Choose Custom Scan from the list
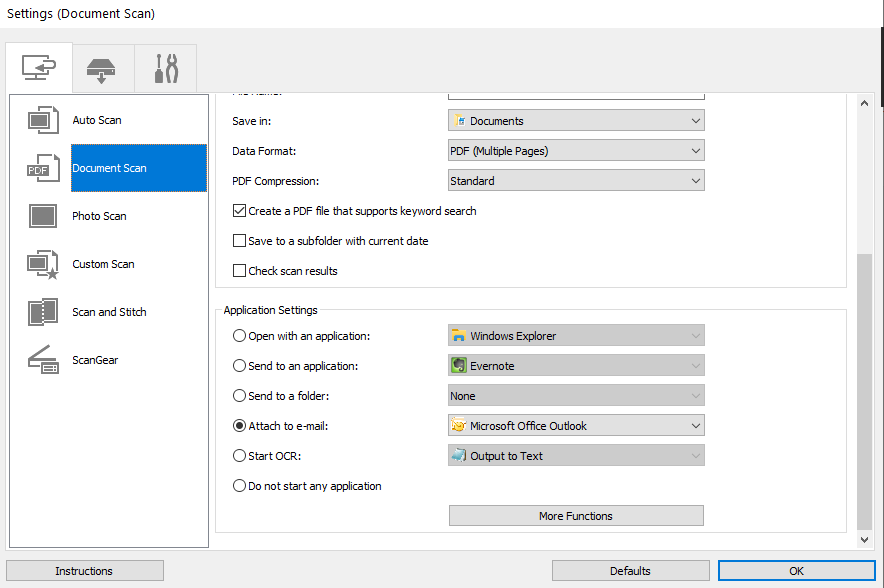Viewport: 884px width, 588px height. [103, 264]
